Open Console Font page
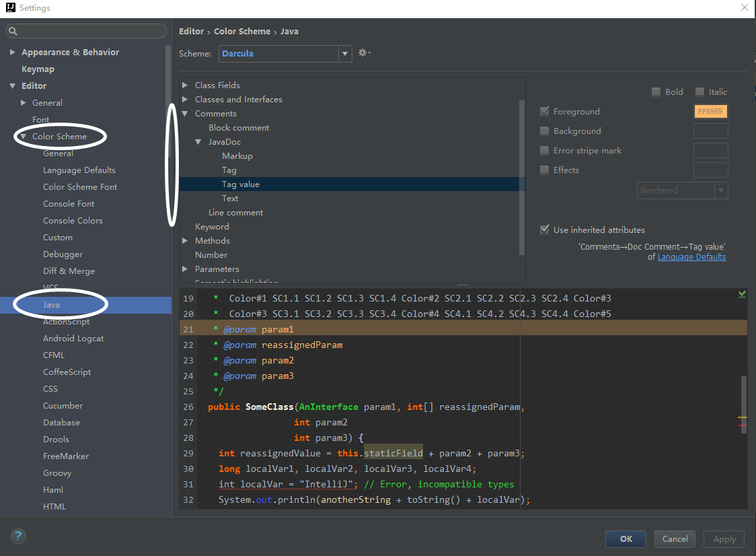 pyautogui.click(x=69, y=204)
